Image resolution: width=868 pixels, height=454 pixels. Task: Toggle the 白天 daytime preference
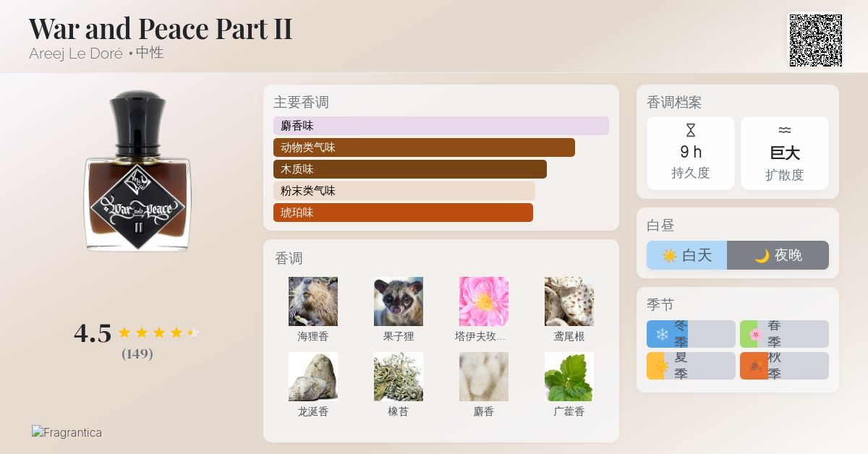coord(686,254)
